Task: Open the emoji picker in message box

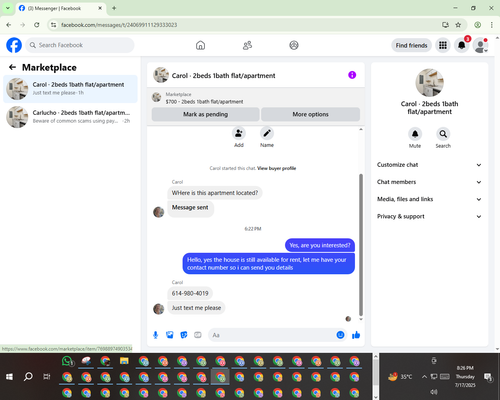Action: point(340,335)
